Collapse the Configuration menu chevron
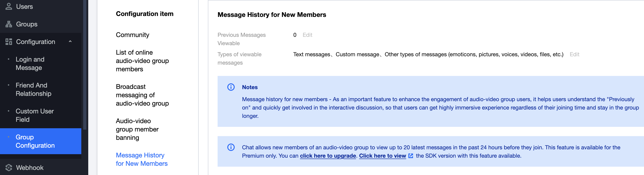The width and height of the screenshot is (644, 175). click(70, 42)
